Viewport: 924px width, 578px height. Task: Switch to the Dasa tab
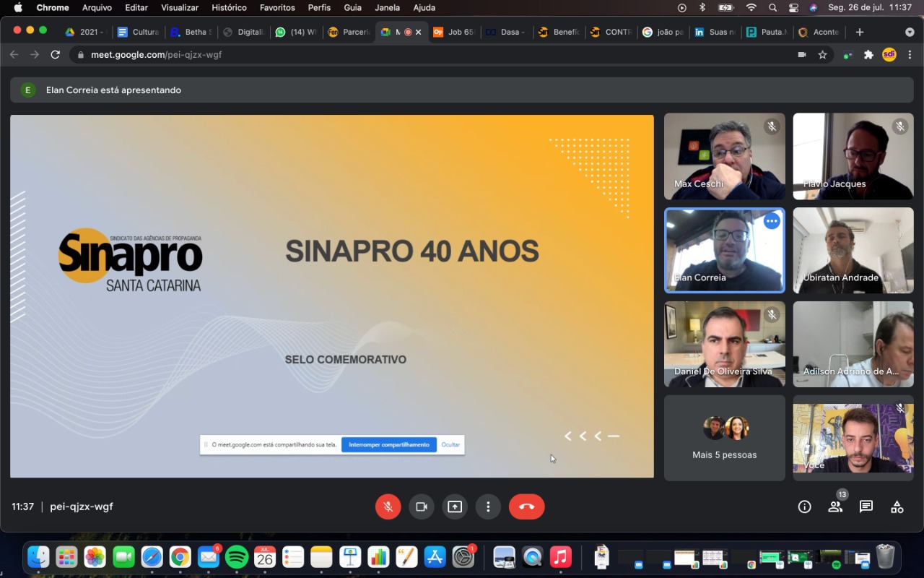tap(506, 32)
